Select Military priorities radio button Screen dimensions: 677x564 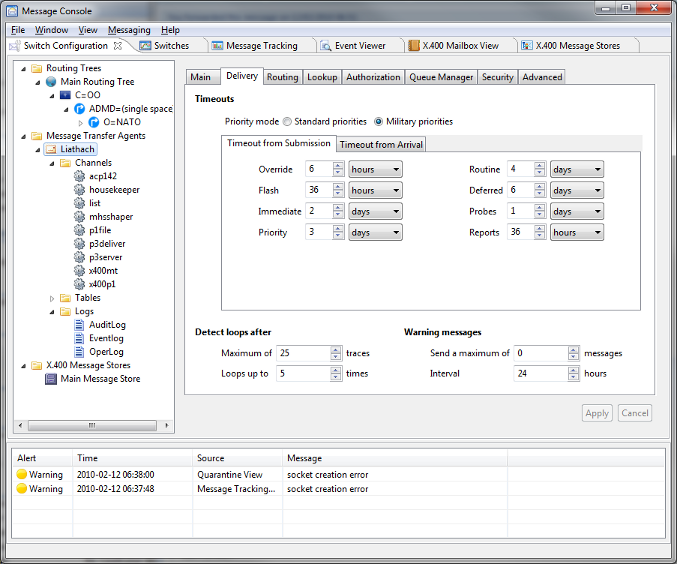pyautogui.click(x=379, y=122)
